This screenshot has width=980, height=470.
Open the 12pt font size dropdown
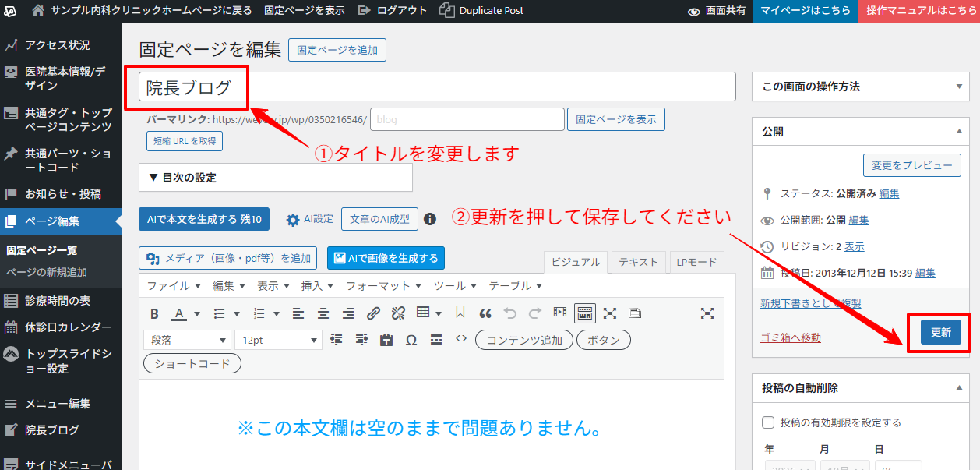pos(278,340)
